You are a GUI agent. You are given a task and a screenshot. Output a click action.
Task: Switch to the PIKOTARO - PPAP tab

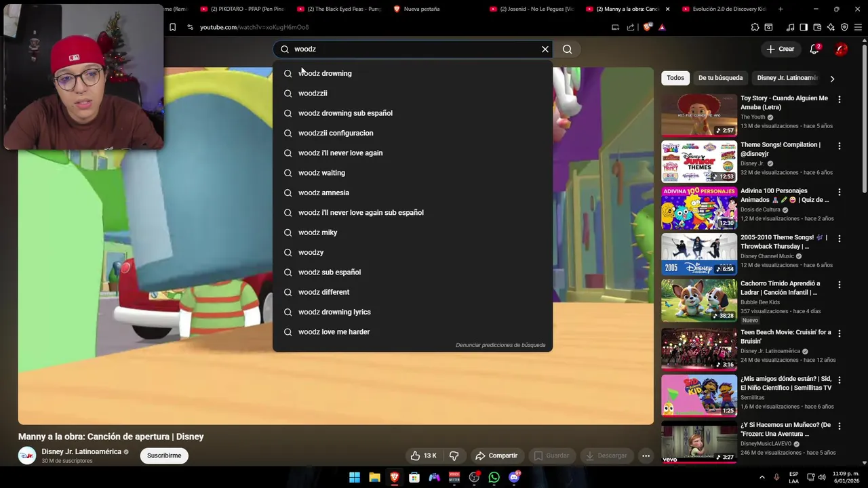[x=242, y=9]
